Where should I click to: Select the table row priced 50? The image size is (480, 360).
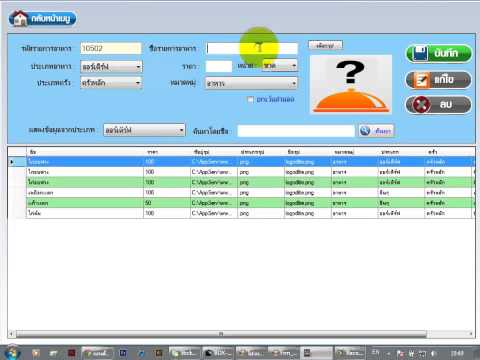pos(241,203)
